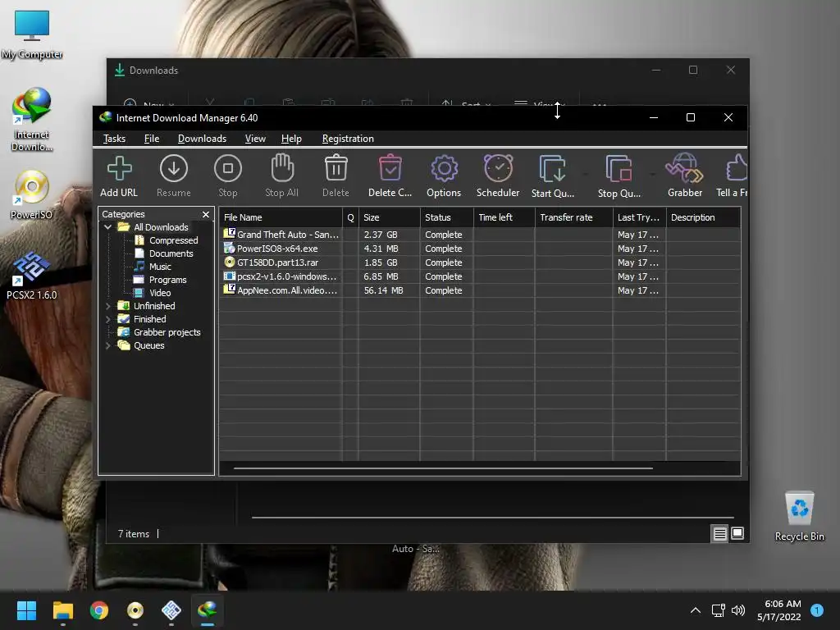Select the PowerISO8-x64.exe download row

[x=479, y=249]
